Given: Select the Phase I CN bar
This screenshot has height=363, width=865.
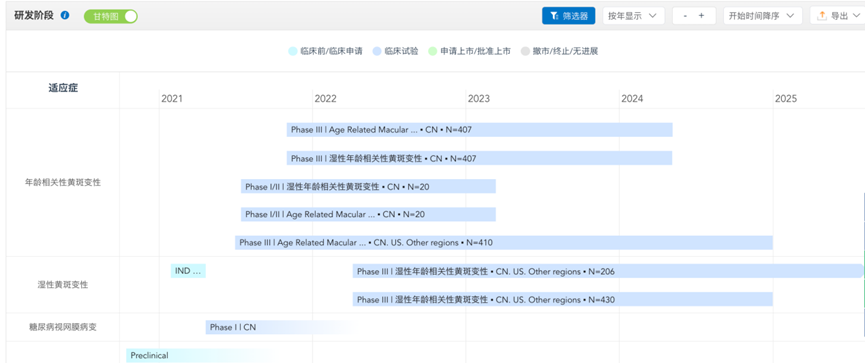Looking at the screenshot, I should coord(281,327).
